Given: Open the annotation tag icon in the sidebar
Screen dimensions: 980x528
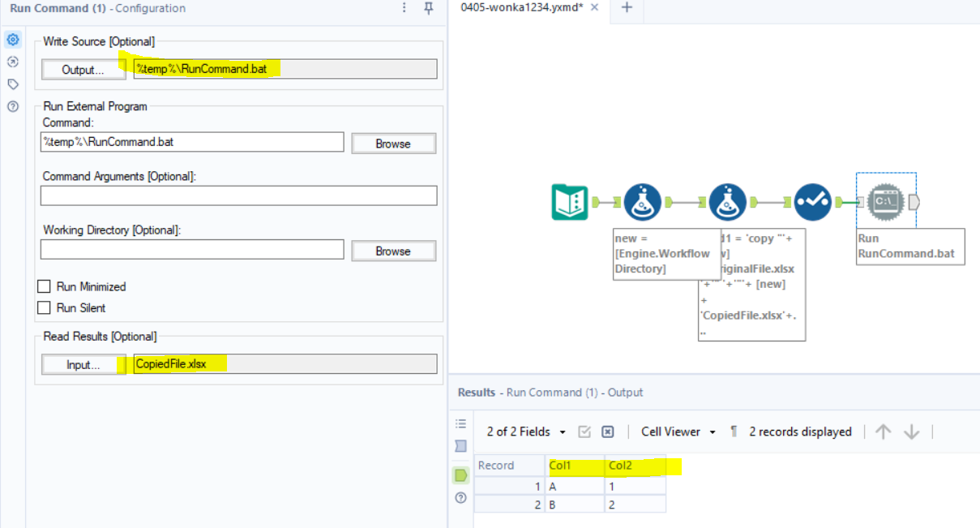Looking at the screenshot, I should point(11,84).
